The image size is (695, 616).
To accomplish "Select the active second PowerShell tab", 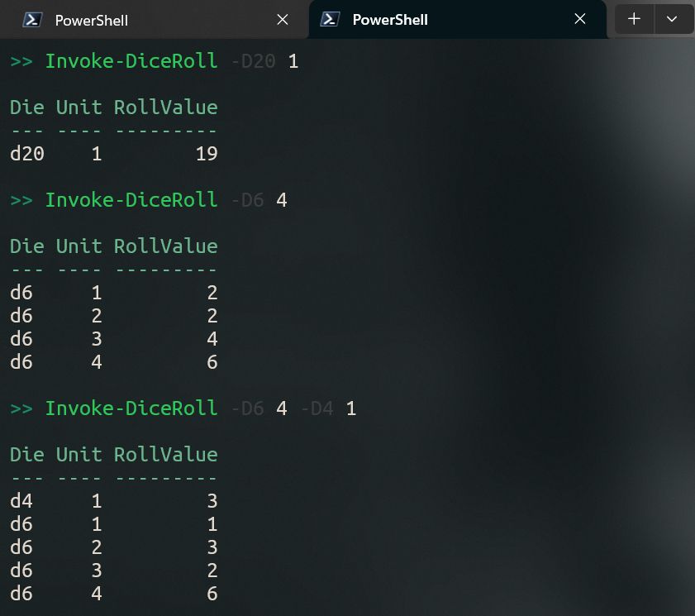I will coord(458,20).
